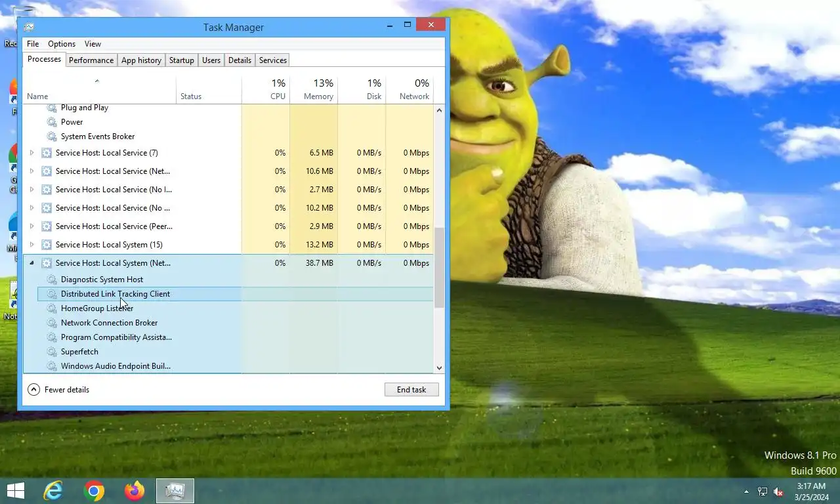Switch to the Startup tab
The width and height of the screenshot is (840, 504).
[x=182, y=60]
